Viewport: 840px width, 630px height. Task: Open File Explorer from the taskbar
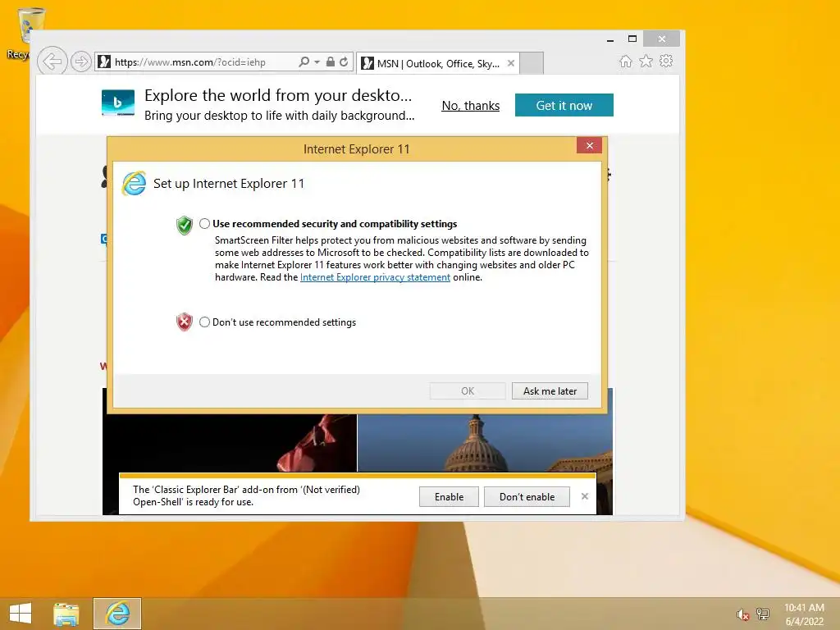[66, 614]
